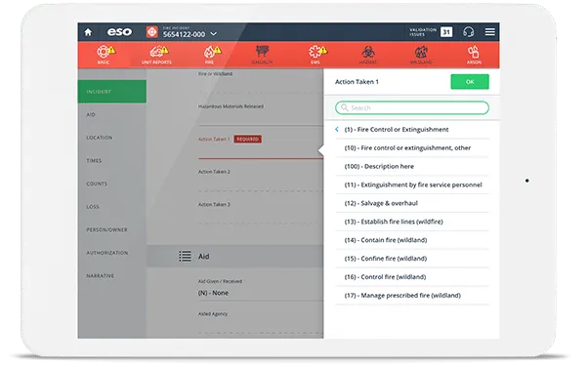
Task: Switch to the EMS tab
Action: (x=315, y=55)
